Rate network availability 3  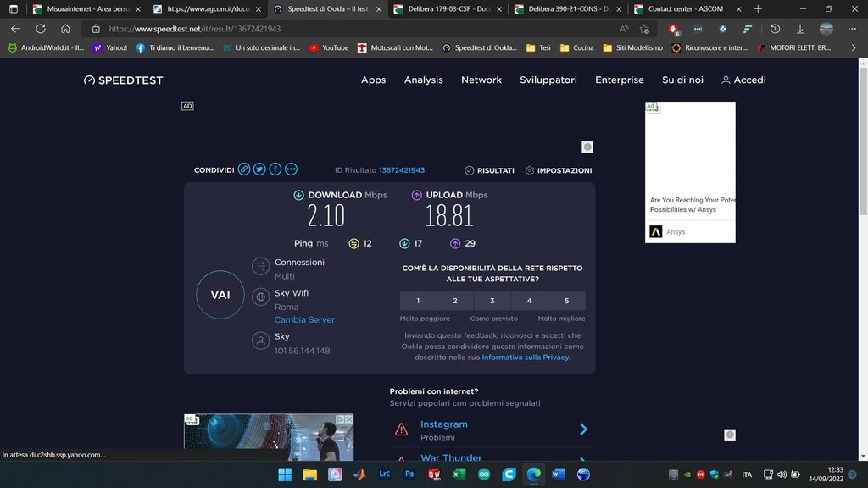492,301
